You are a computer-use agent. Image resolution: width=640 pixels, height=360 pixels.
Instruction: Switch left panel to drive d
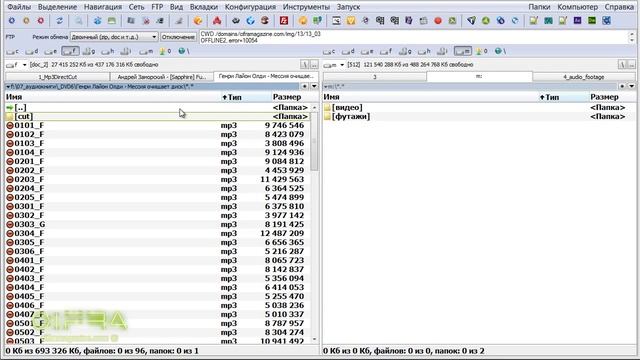tap(32, 51)
